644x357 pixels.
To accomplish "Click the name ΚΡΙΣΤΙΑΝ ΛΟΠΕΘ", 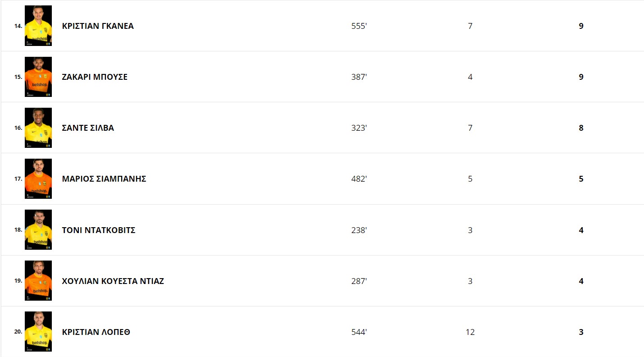I will [x=96, y=332].
